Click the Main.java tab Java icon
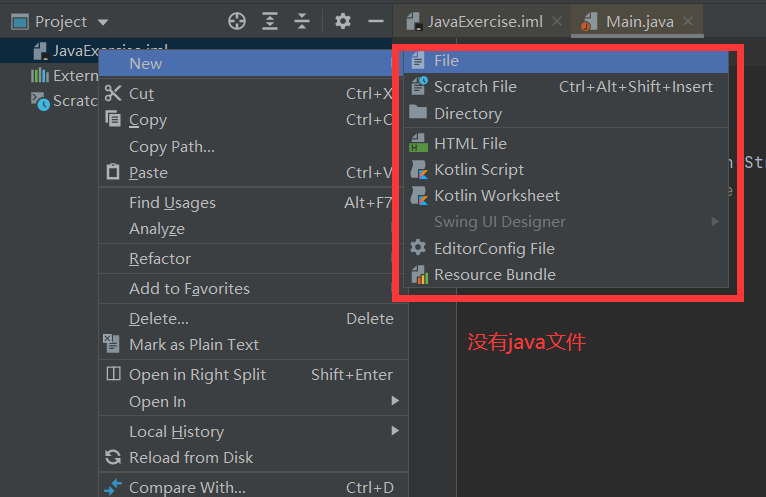 pos(589,22)
